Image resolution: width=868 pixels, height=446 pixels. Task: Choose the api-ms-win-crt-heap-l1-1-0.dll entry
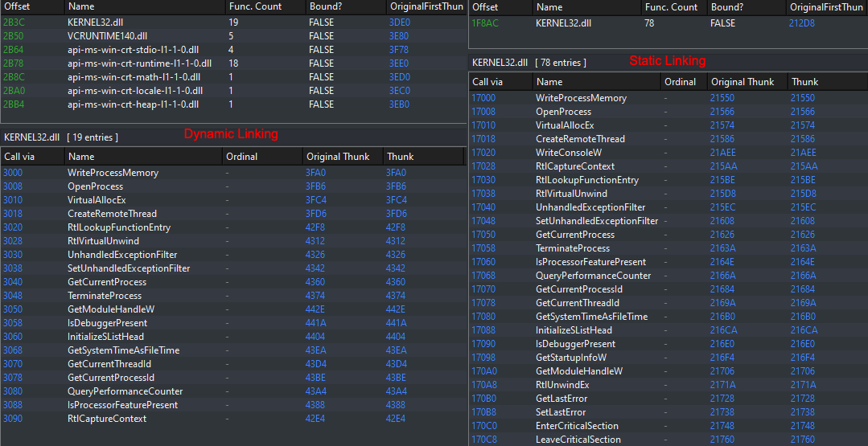point(232,104)
